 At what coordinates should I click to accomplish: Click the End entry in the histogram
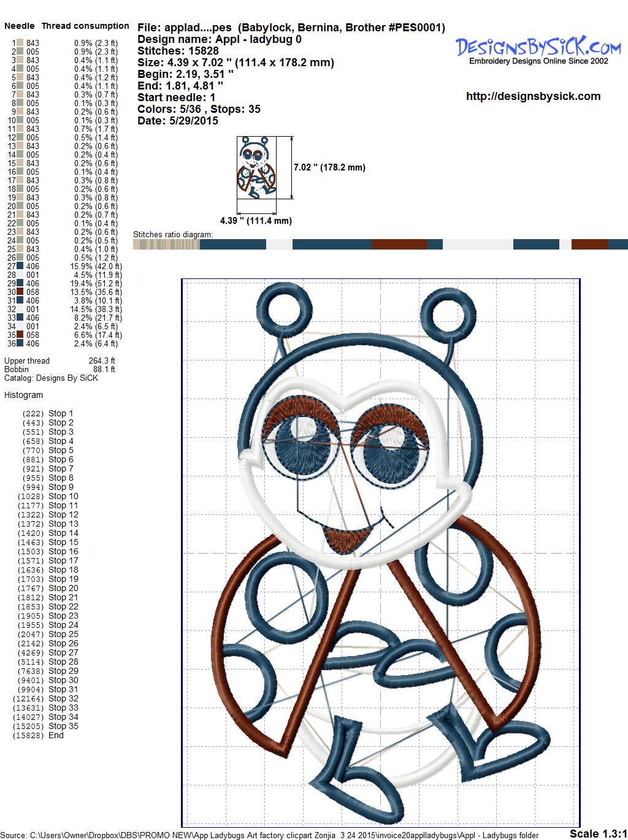56,735
